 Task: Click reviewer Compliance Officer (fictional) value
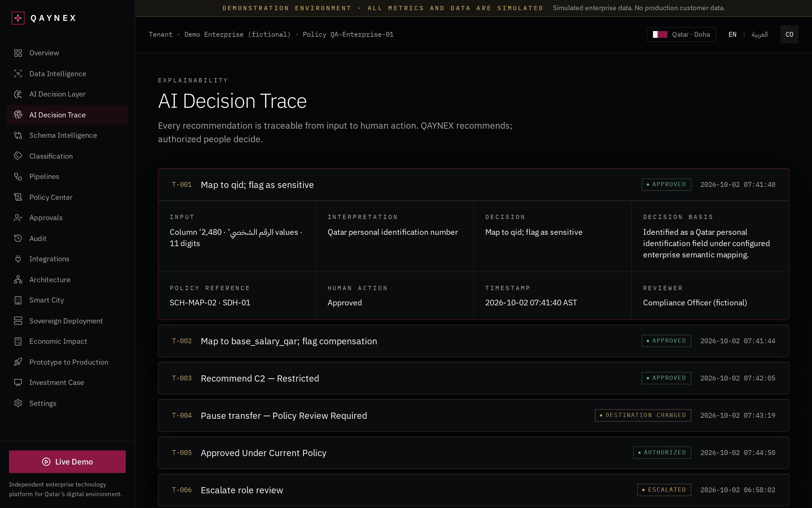click(695, 303)
